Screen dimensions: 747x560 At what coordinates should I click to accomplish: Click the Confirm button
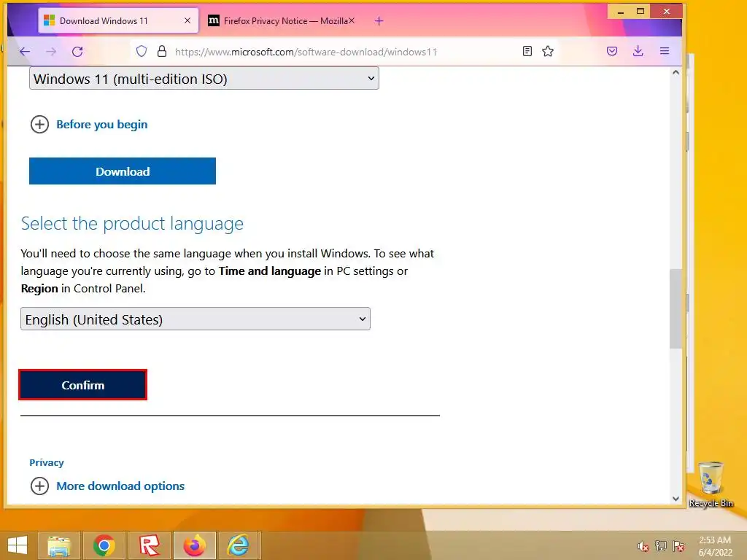click(x=83, y=385)
